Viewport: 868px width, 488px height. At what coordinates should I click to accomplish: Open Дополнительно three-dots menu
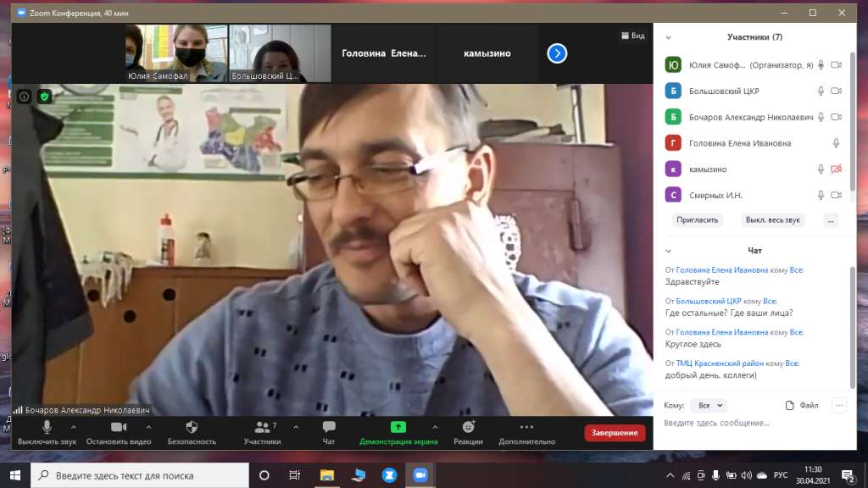tap(526, 427)
